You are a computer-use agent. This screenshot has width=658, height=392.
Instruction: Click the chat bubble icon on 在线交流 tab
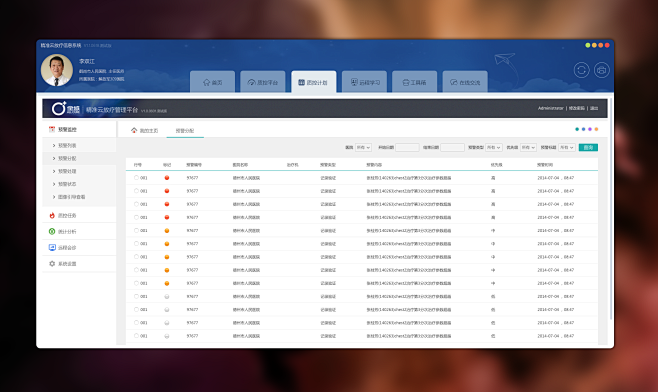pos(454,82)
